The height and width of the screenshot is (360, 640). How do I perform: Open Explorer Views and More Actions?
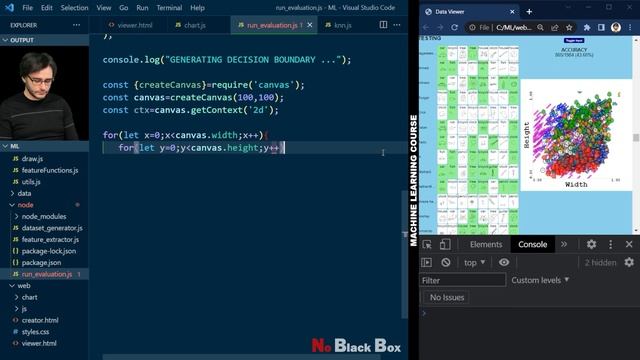[76, 25]
